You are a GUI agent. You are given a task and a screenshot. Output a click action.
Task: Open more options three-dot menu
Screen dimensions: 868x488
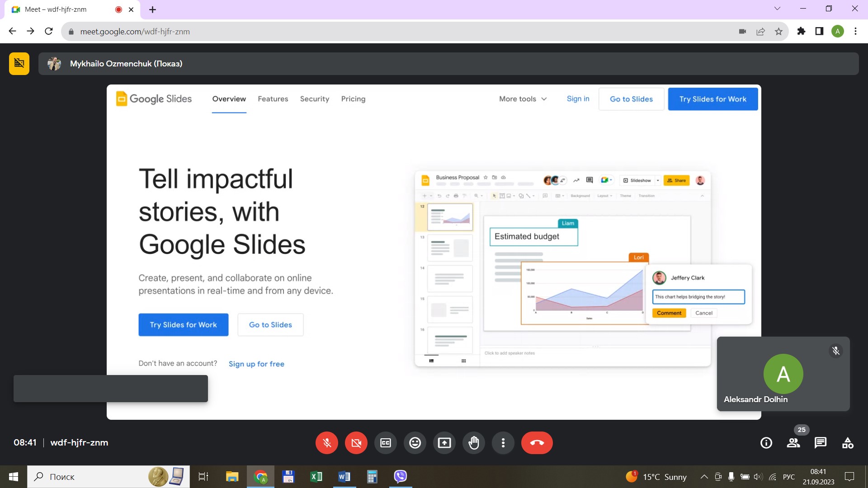point(503,443)
